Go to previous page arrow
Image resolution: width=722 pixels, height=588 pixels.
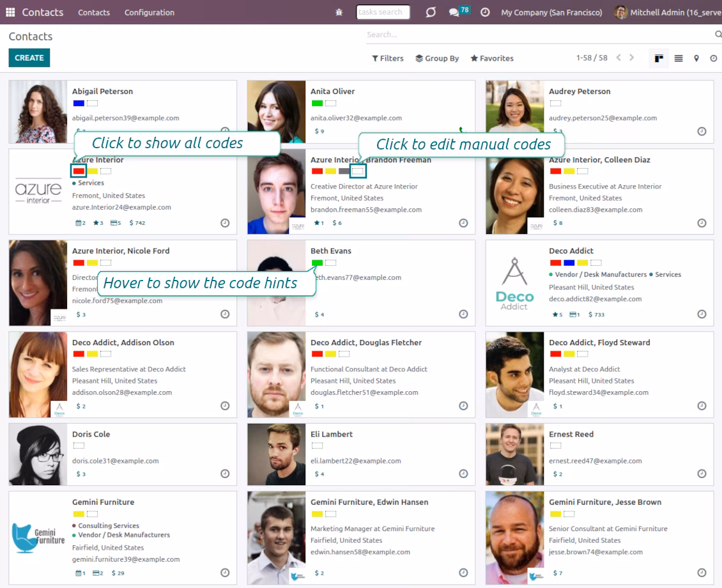(x=618, y=58)
